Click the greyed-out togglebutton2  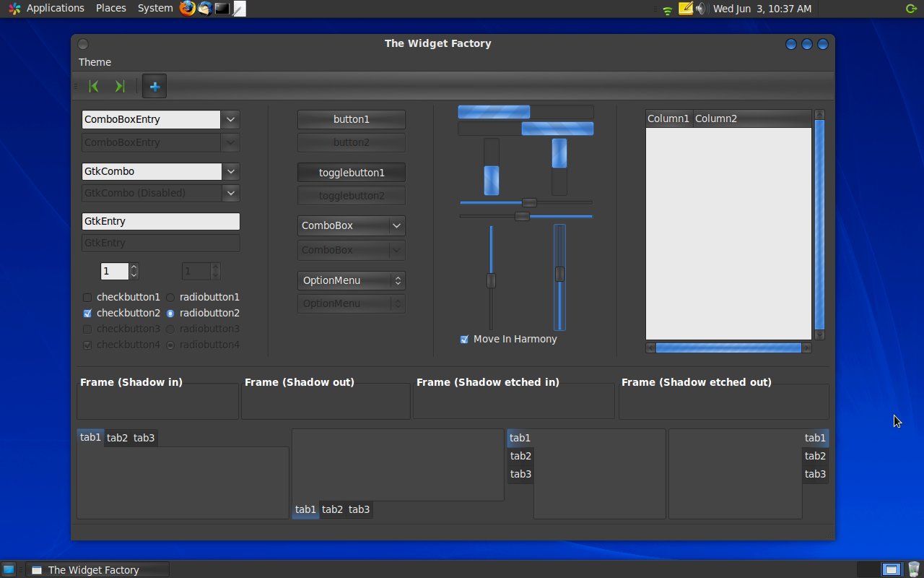coord(352,196)
